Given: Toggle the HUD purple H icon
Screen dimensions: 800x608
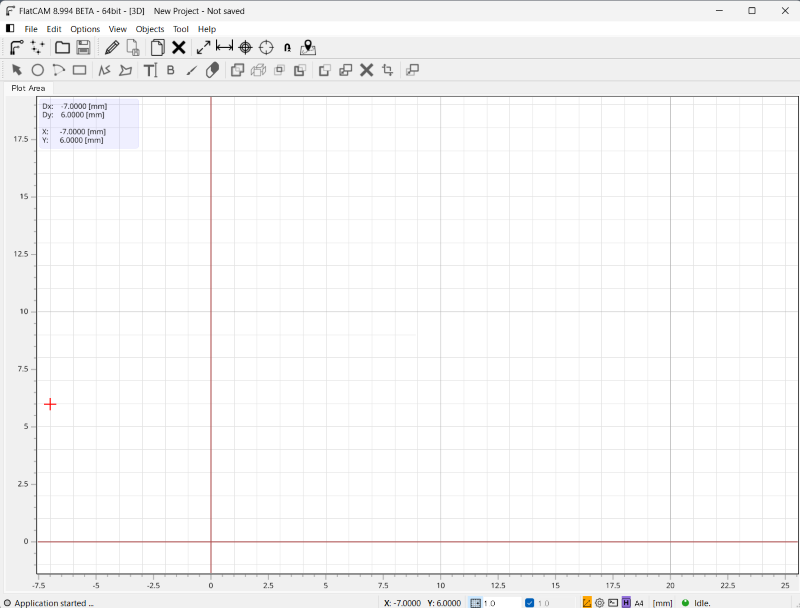Looking at the screenshot, I should pos(626,602).
